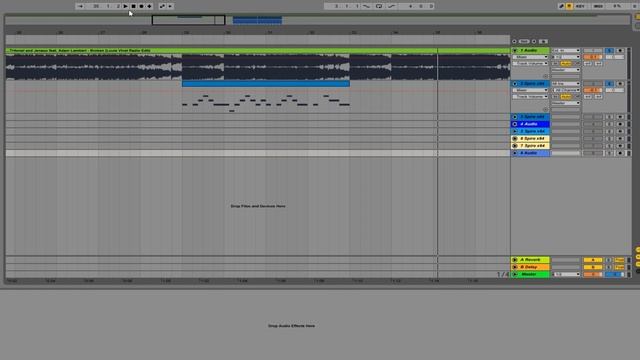This screenshot has height=360, width=640.
Task: Solo the 3 Spire x64 track
Action: (x=609, y=117)
